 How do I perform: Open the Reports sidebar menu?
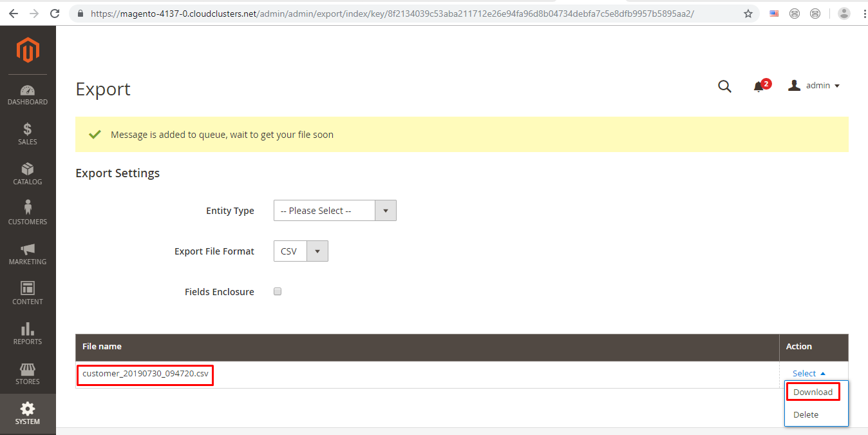click(28, 334)
